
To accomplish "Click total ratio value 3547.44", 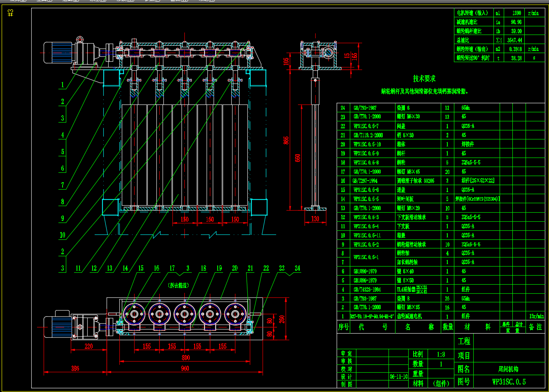I will pos(514,40).
